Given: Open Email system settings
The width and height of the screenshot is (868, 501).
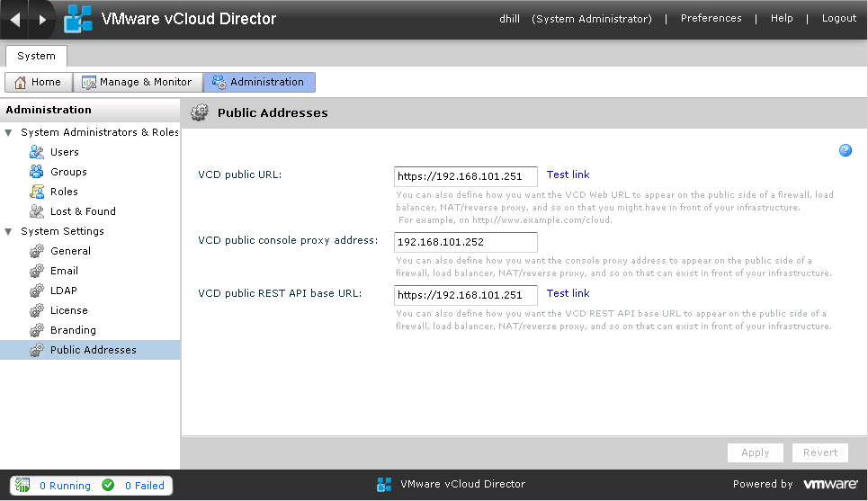Looking at the screenshot, I should click(x=64, y=271).
